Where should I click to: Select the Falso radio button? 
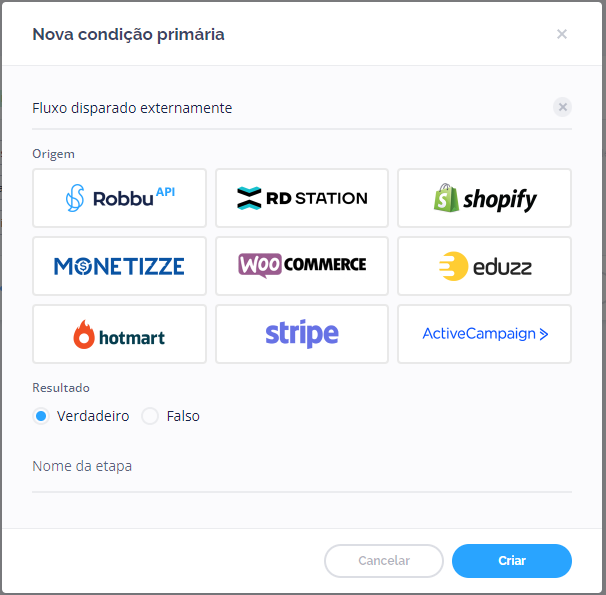(x=150, y=416)
